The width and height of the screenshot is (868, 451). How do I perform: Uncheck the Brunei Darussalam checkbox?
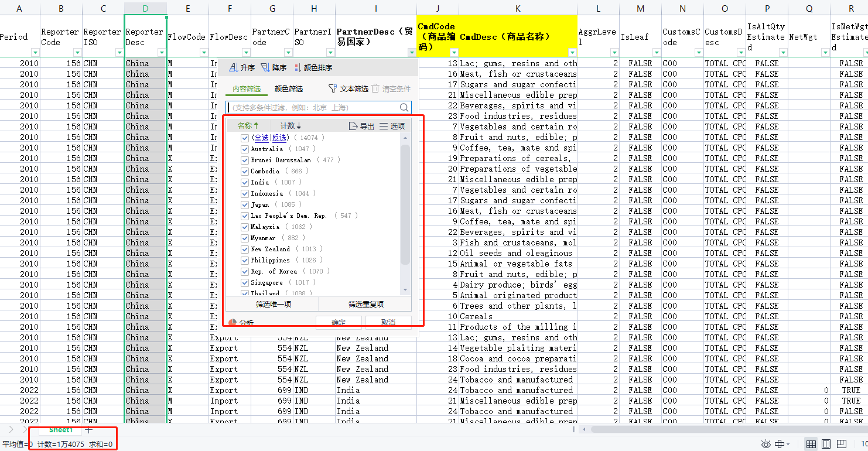point(245,160)
